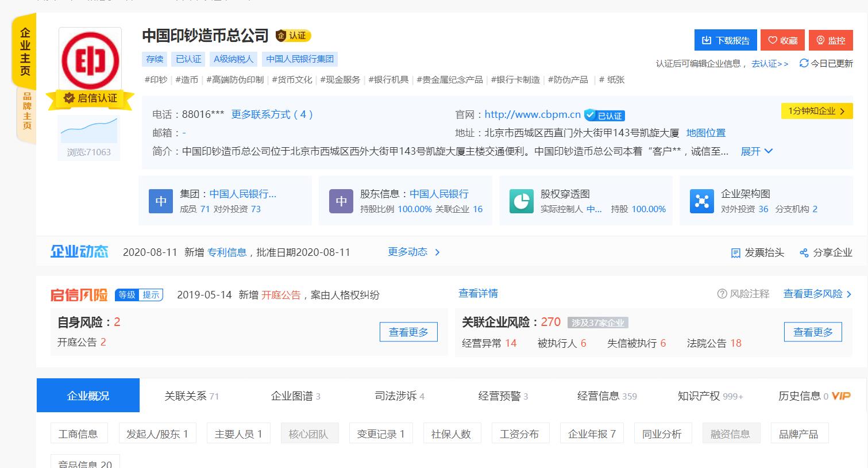Click the 风险注释 question mark icon
This screenshot has width=868, height=468.
[x=722, y=294]
